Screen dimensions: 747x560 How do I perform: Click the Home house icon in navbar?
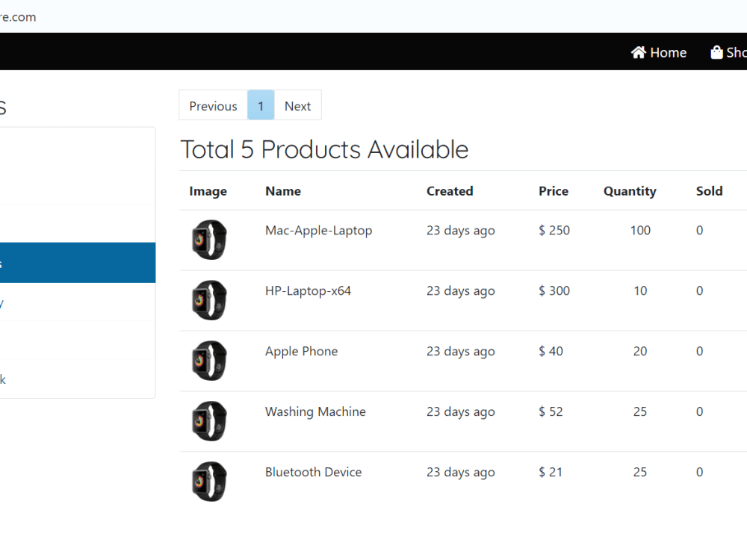638,52
